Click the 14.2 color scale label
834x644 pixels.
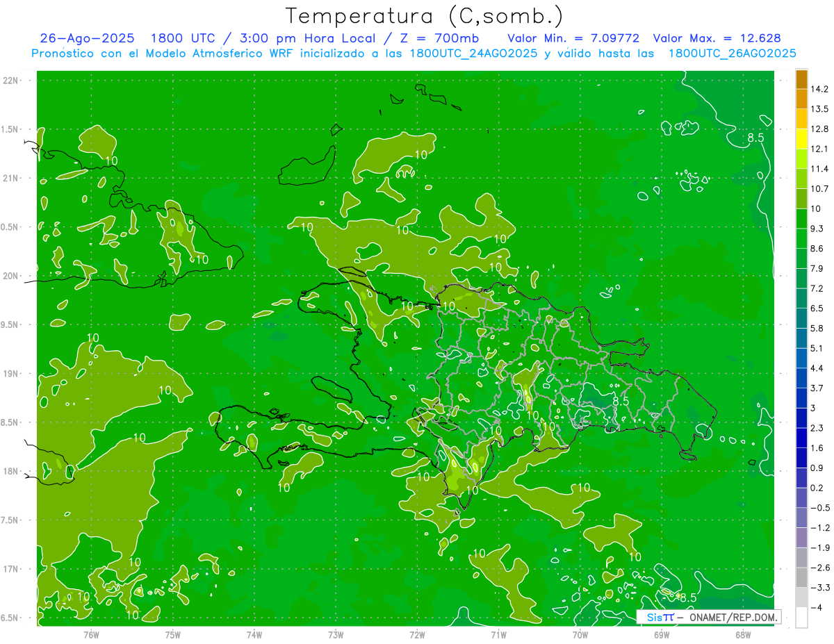[x=820, y=89]
